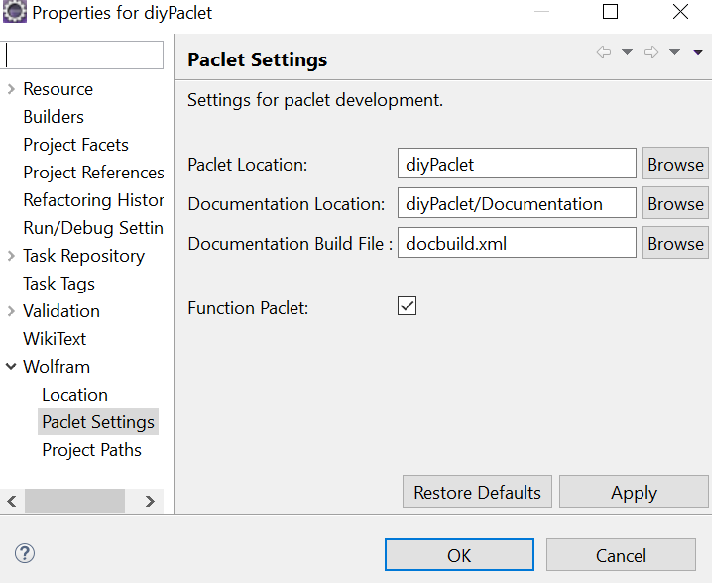Select WikiText in the tree
Image resolution: width=712 pixels, height=583 pixels.
(x=54, y=339)
